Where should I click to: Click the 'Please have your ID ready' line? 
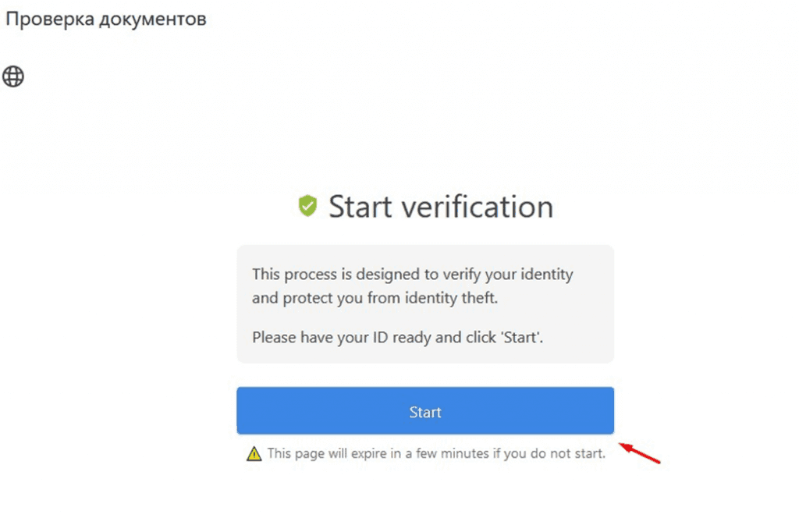[x=397, y=337]
